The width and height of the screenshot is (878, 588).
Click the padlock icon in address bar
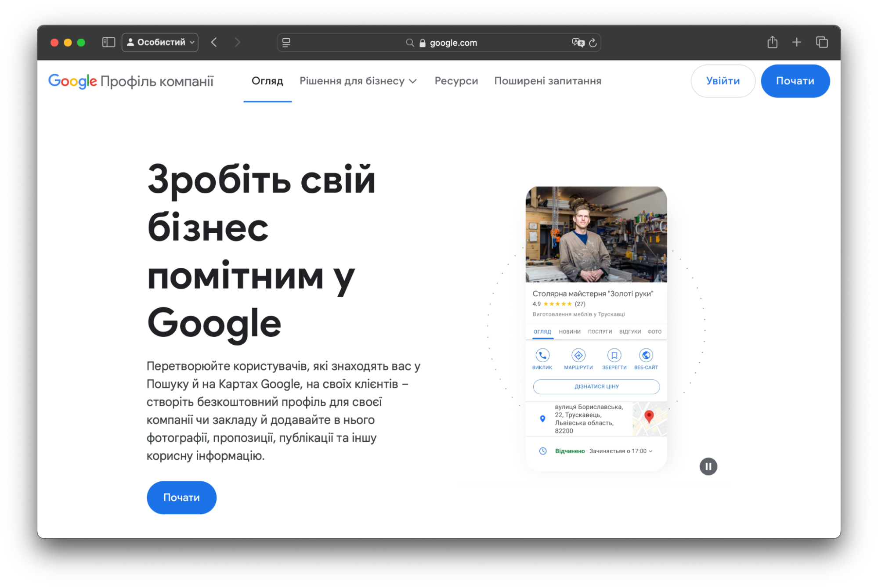[x=423, y=43]
